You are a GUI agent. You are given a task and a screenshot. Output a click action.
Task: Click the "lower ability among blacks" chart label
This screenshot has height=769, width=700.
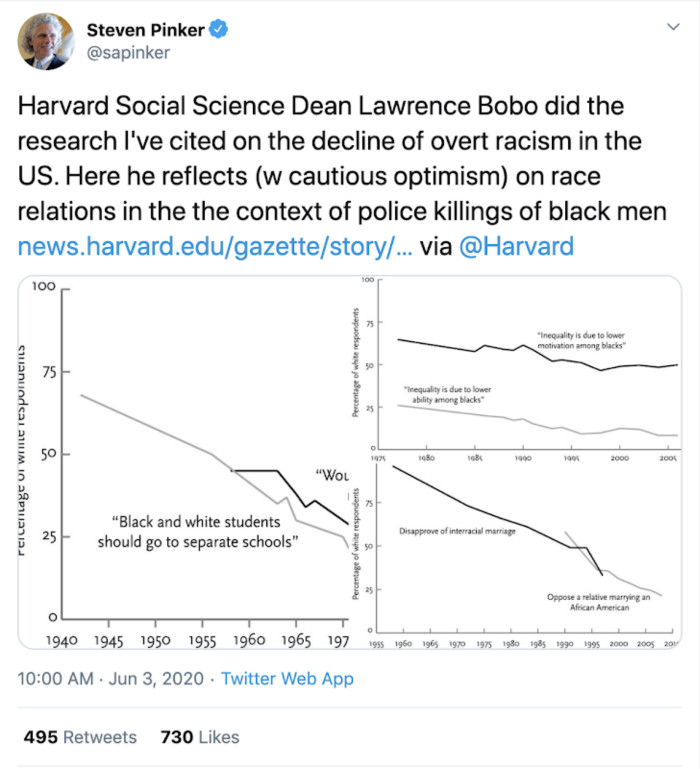pyautogui.click(x=448, y=394)
